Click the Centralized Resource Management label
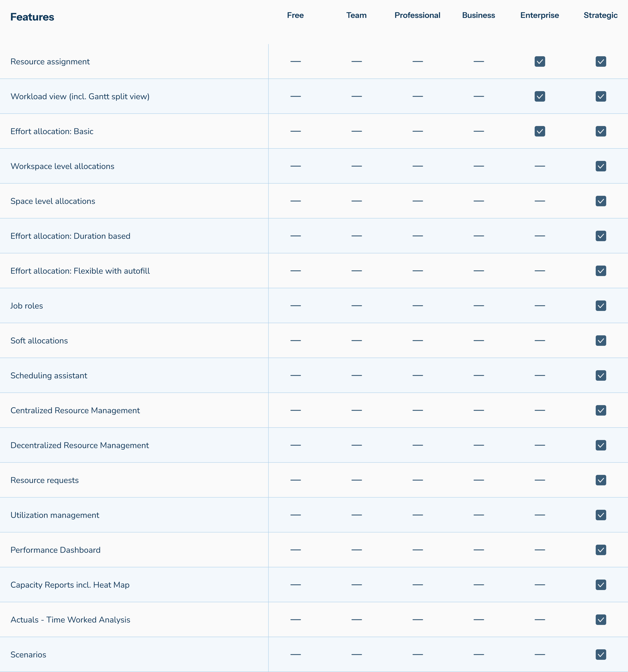 click(x=75, y=410)
